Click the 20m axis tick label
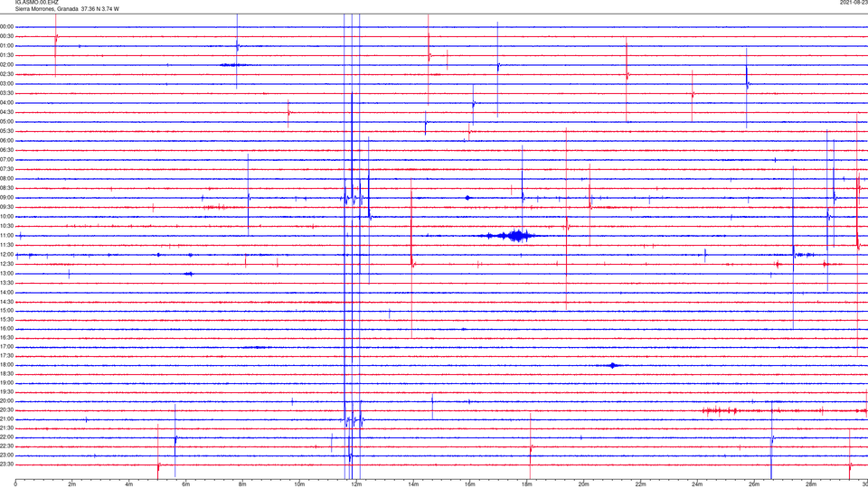868x488 pixels. click(583, 484)
